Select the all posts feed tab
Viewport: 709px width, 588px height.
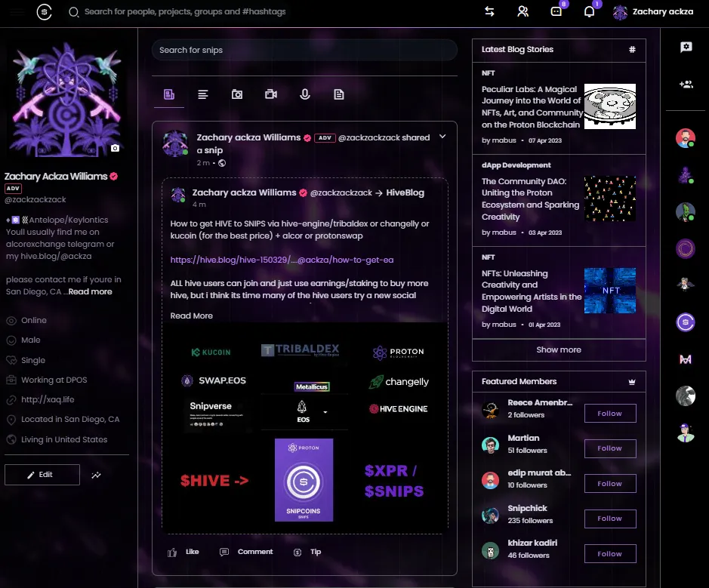click(x=169, y=94)
